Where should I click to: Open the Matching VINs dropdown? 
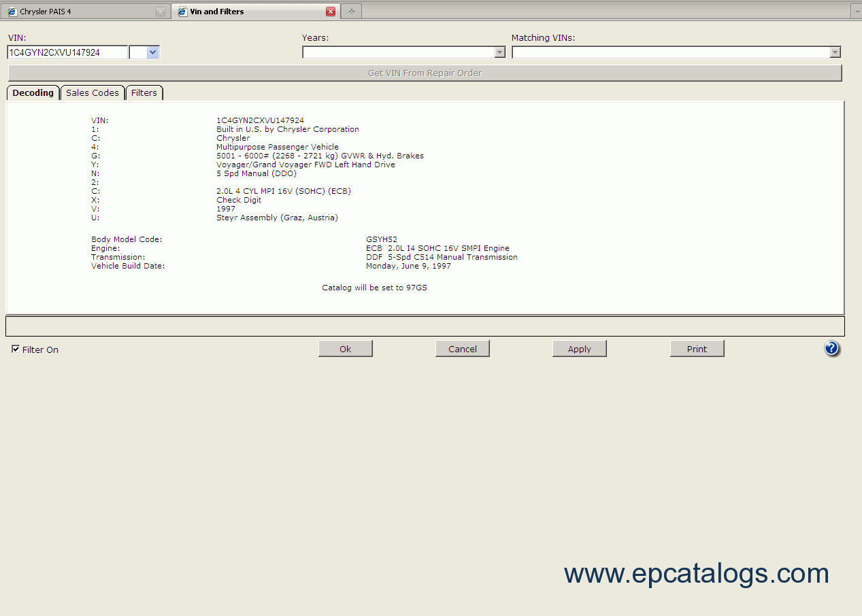835,52
